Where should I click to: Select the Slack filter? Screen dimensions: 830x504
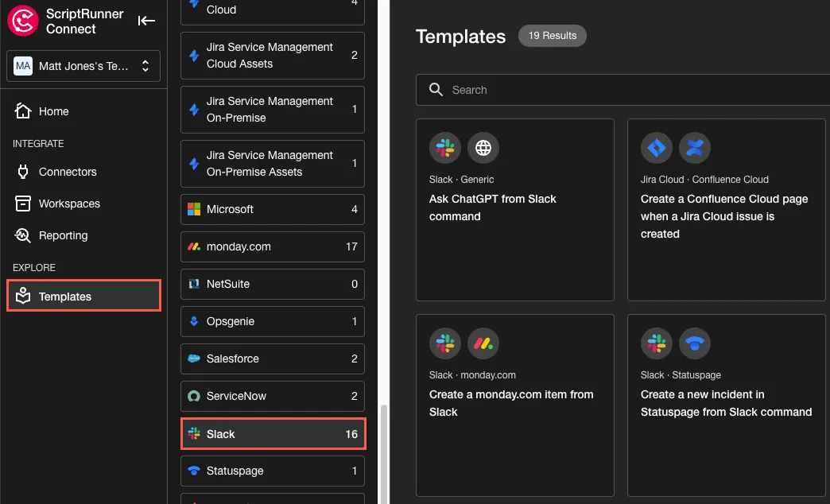click(273, 434)
